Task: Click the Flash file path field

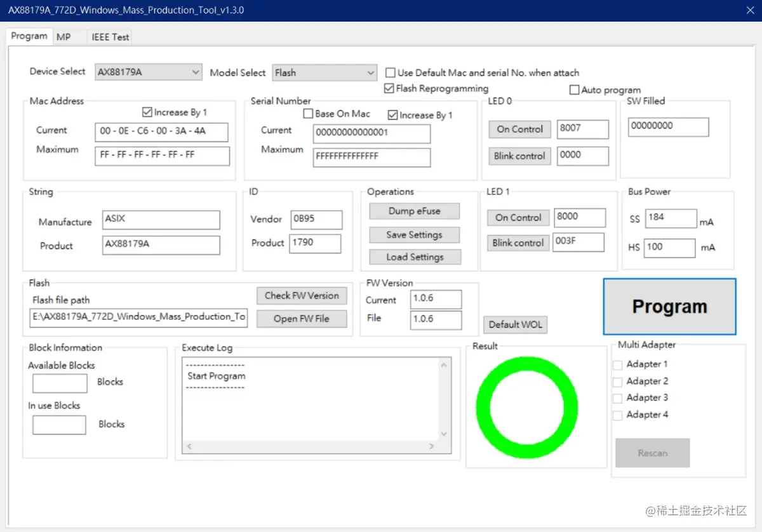Action: (138, 318)
